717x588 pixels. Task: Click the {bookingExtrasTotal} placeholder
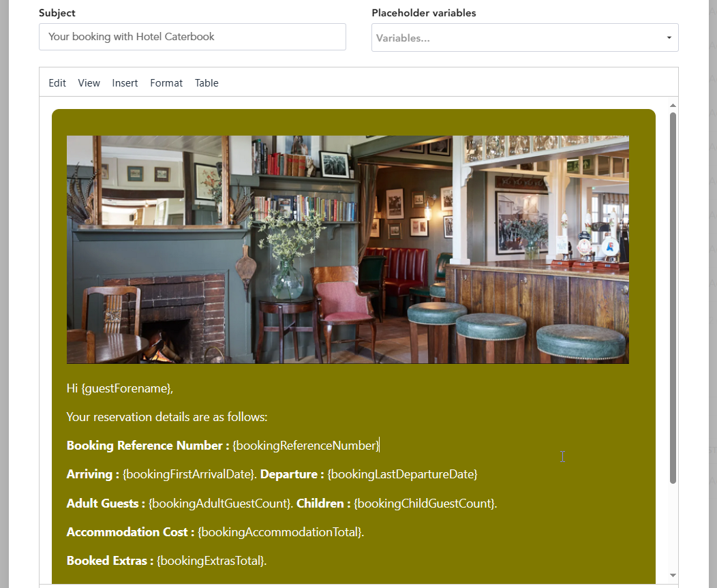(210, 561)
